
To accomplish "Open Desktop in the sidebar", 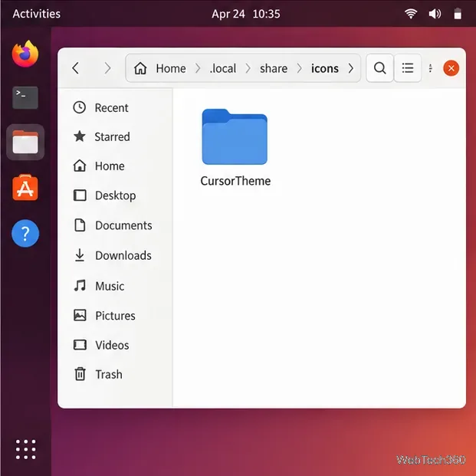I will pyautogui.click(x=104, y=195).
